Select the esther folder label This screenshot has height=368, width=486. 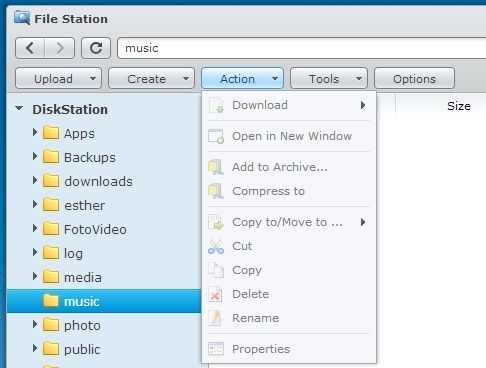[x=85, y=205]
